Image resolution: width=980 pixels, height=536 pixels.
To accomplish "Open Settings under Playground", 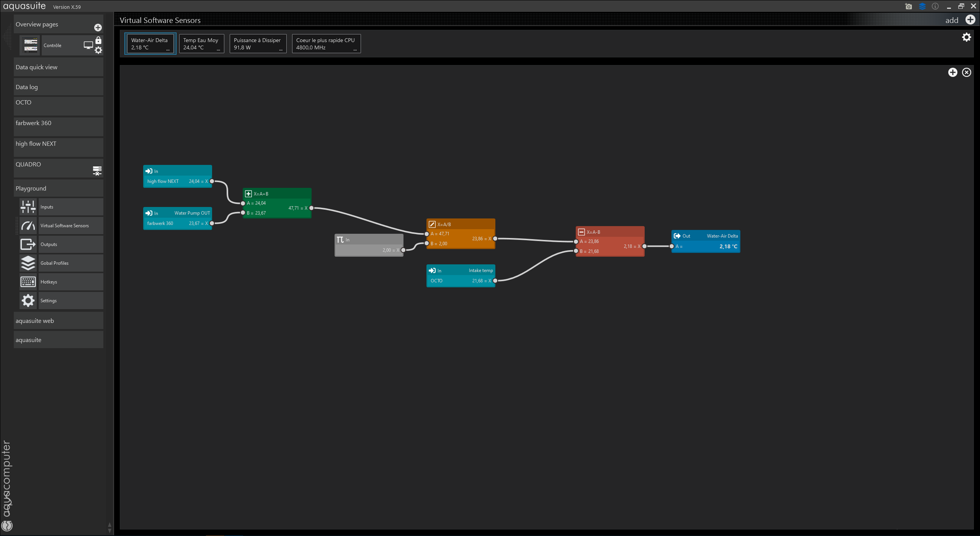I will coord(71,301).
